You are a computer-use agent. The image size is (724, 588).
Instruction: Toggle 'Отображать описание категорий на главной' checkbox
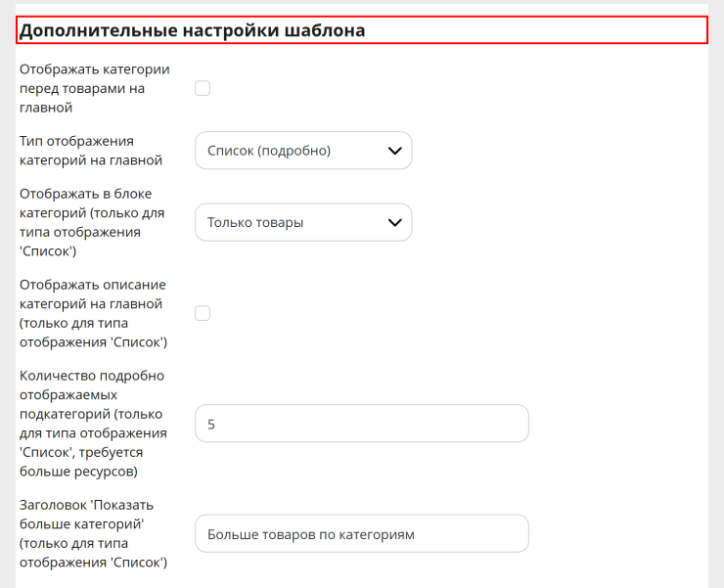pos(203,313)
